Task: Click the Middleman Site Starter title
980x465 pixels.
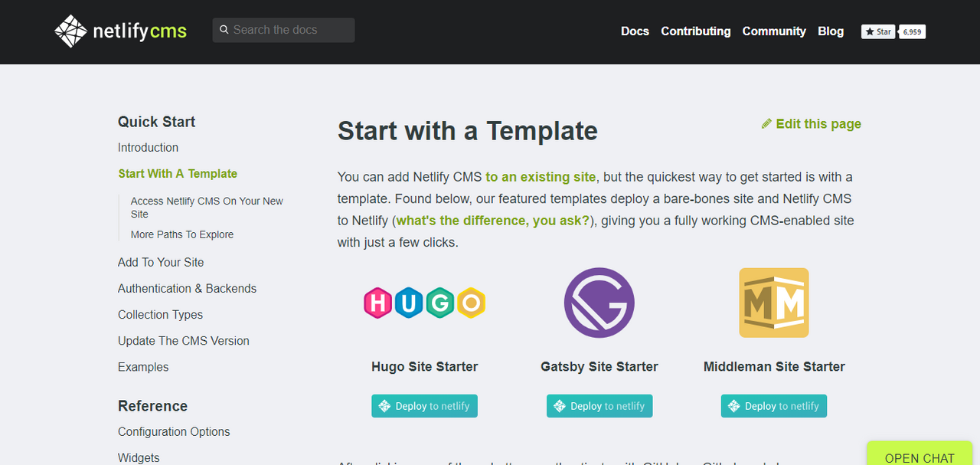Action: (x=774, y=367)
